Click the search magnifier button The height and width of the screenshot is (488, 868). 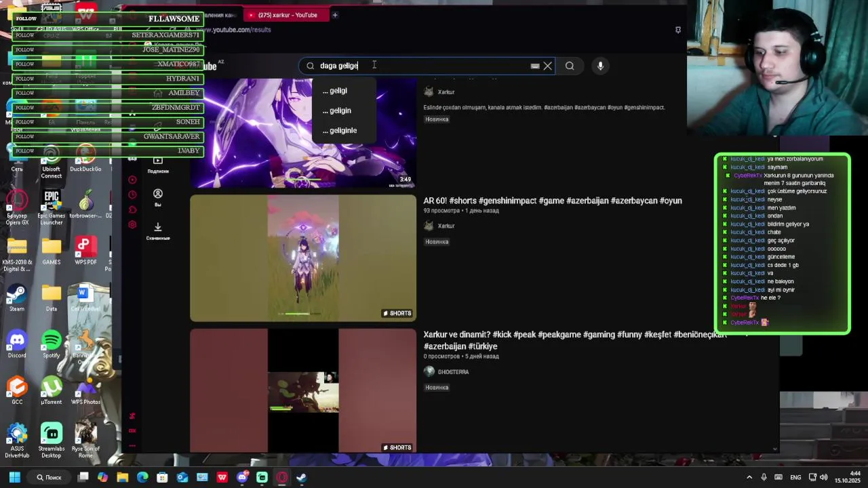click(x=570, y=66)
